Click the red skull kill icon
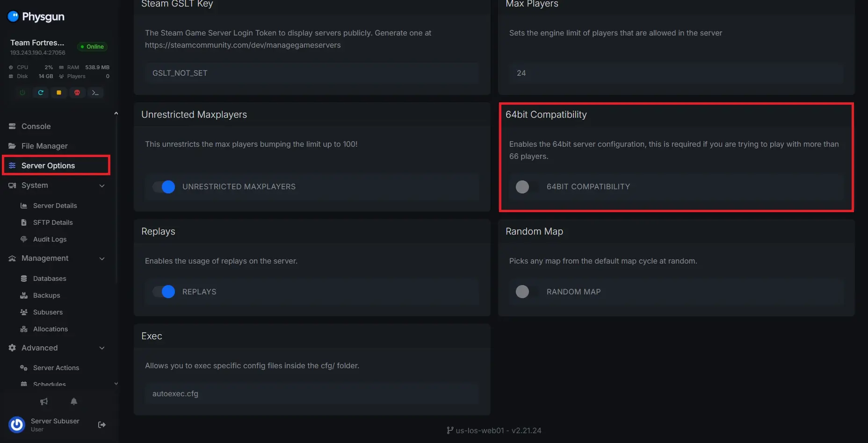Screen dimensions: 868x443 point(77,93)
